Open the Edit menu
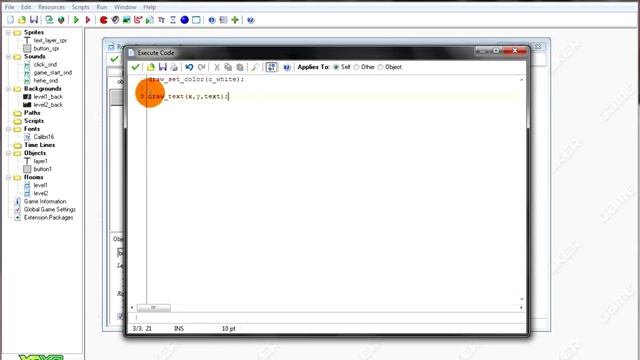 tap(26, 7)
